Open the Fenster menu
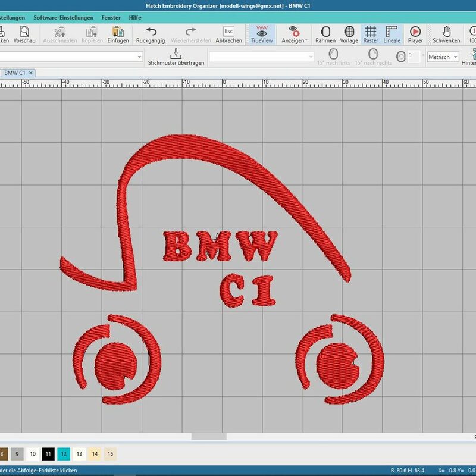476x476 pixels. [111, 18]
